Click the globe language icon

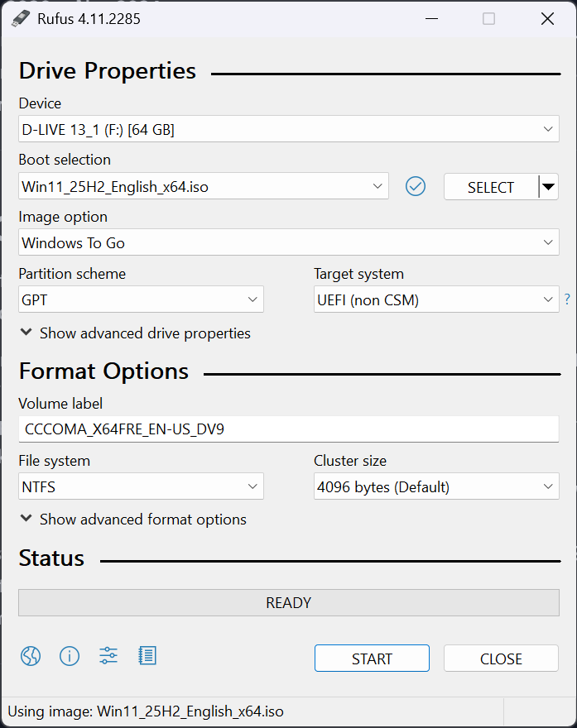(x=31, y=657)
